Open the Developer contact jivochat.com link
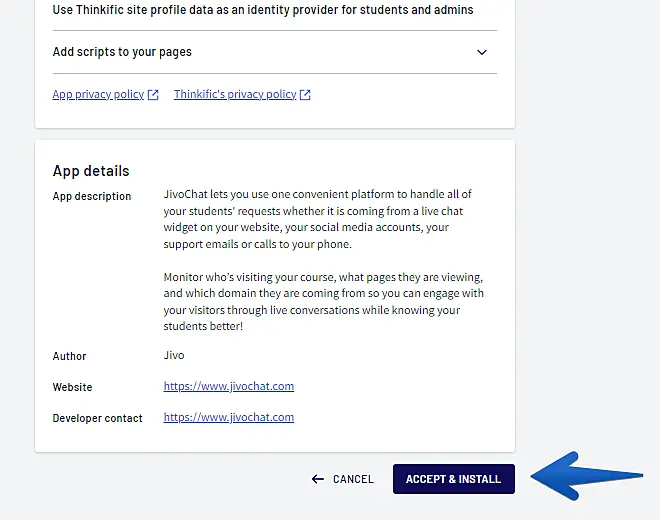The height and width of the screenshot is (520, 660). [229, 417]
